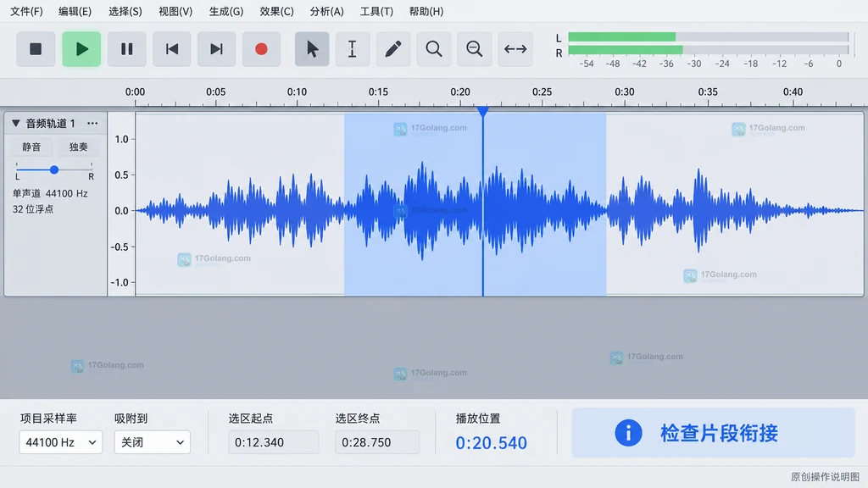Click the 0:15 mark on time ruler
This screenshot has width=868, height=488.
pos(378,91)
